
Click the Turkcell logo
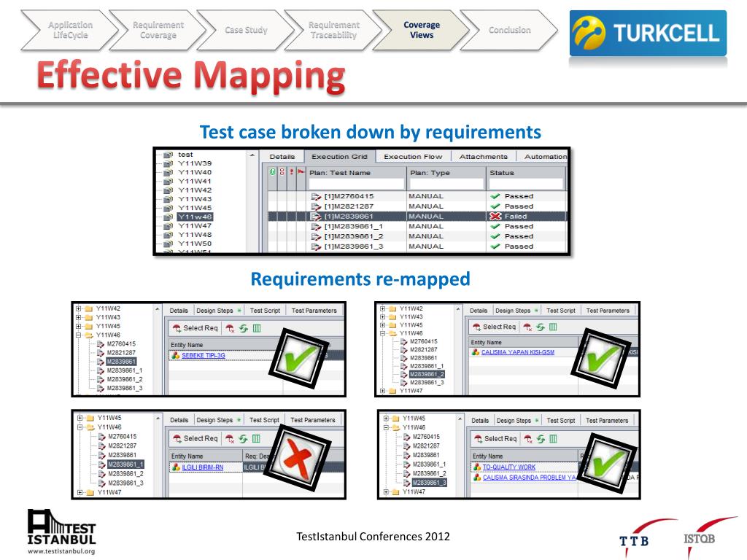(648, 34)
